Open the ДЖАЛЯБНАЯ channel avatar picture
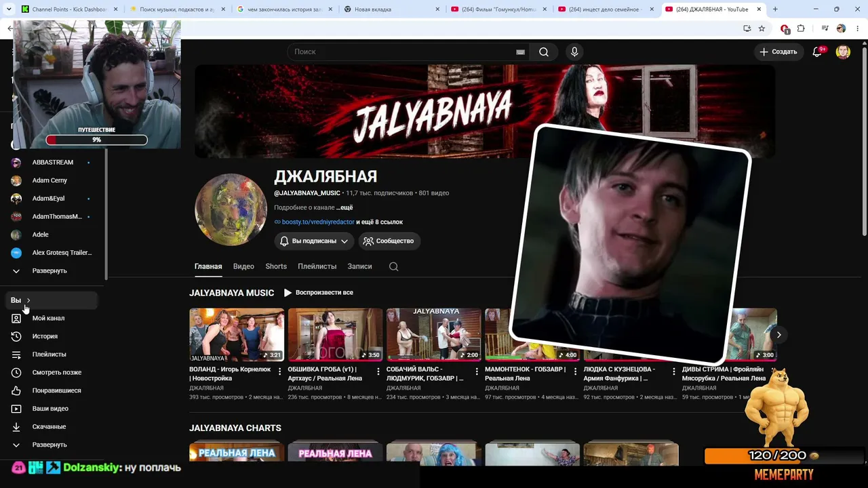Image resolution: width=868 pixels, height=488 pixels. pos(231,209)
